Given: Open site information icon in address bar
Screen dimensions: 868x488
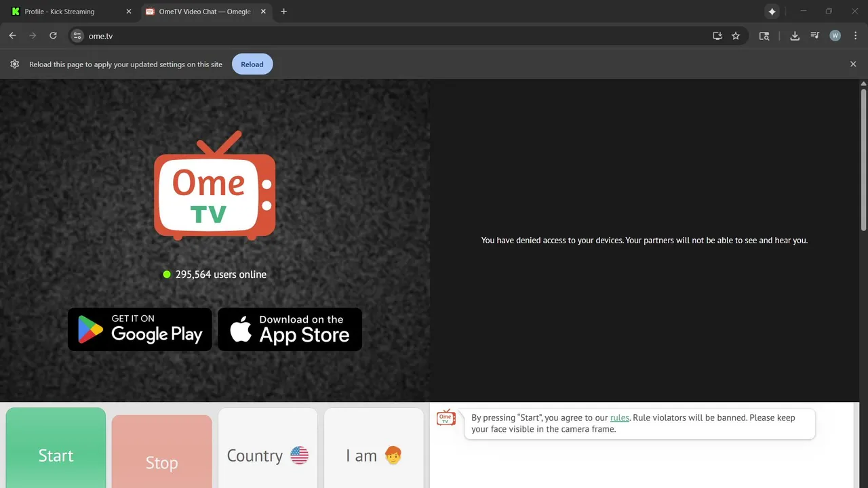Looking at the screenshot, I should 77,36.
